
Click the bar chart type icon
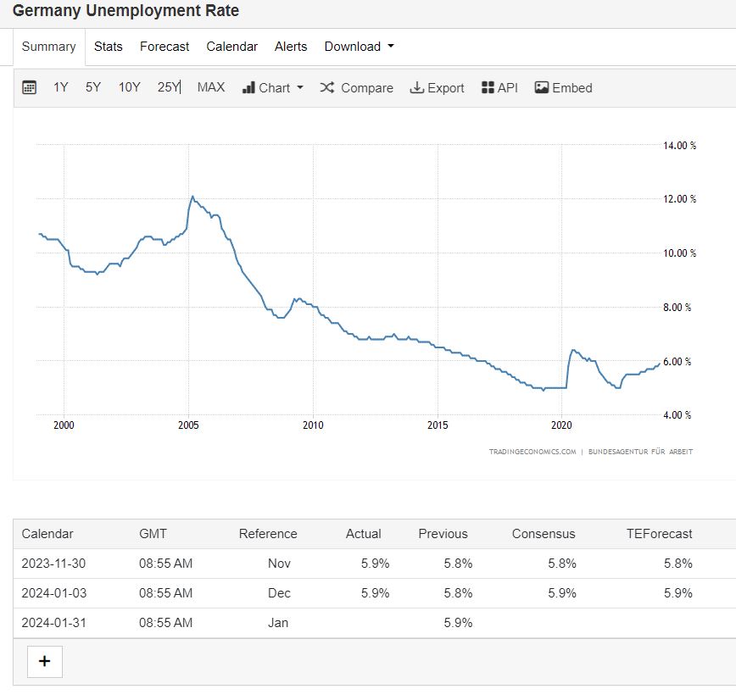[x=248, y=87]
